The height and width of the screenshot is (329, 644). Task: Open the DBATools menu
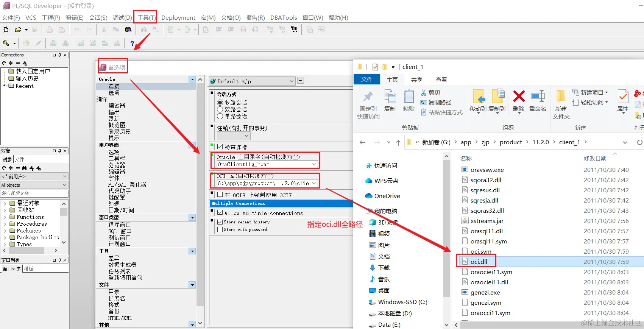point(284,17)
